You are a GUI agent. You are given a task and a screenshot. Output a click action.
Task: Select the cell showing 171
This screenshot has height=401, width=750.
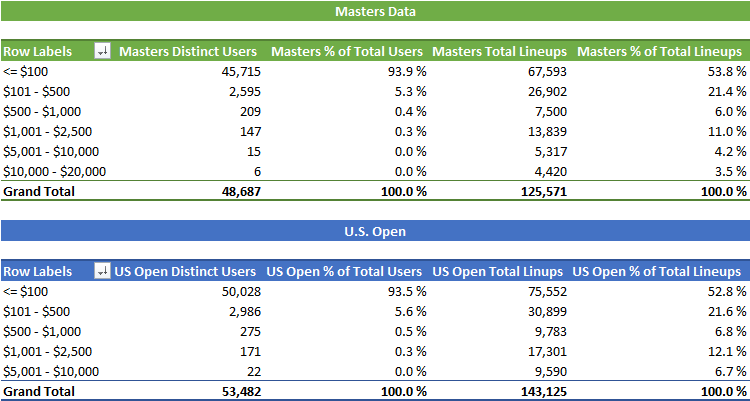click(x=252, y=352)
